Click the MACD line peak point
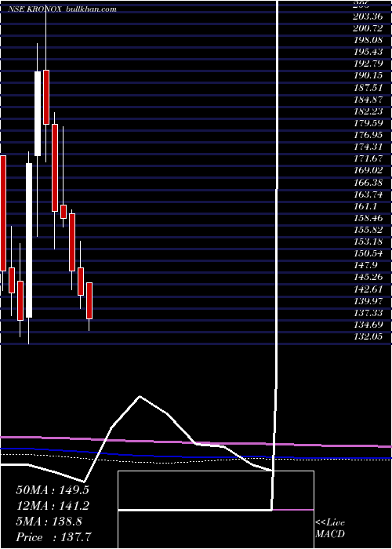 click(x=140, y=396)
